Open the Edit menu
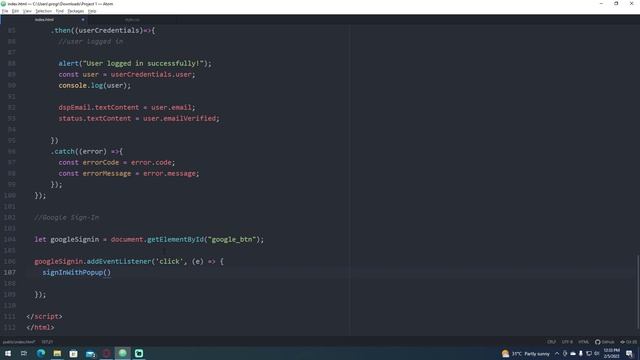The image size is (640, 360). click(15, 11)
